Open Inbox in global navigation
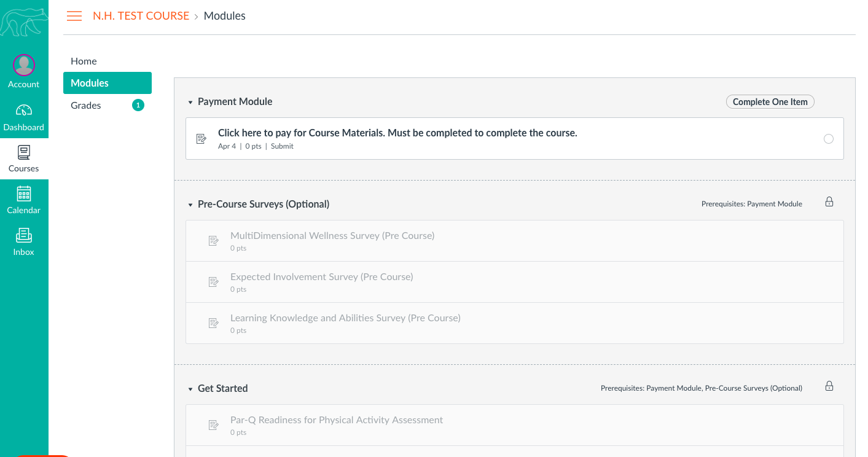The image size is (868, 457). (24, 242)
